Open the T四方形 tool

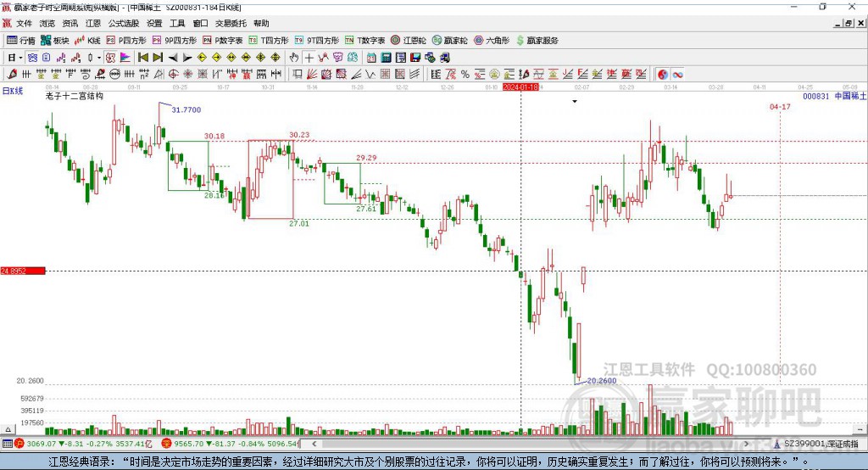click(x=269, y=41)
